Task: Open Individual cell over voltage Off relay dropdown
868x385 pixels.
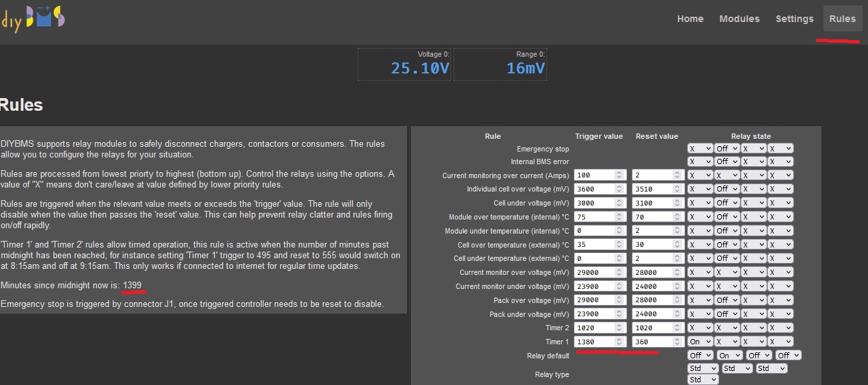Action: [727, 189]
